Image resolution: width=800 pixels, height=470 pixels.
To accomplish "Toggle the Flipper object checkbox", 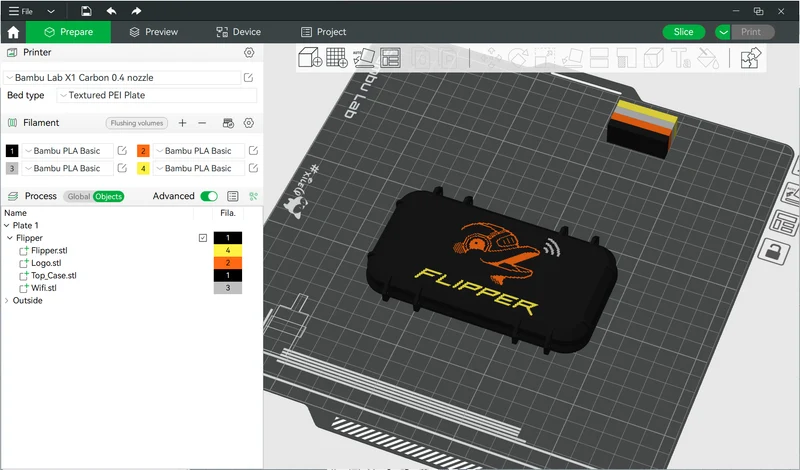I will click(203, 238).
